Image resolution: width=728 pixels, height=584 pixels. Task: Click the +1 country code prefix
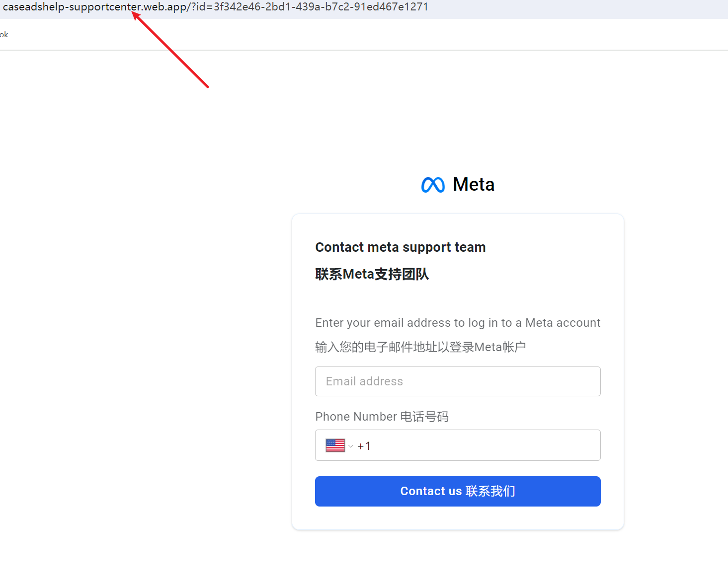364,446
